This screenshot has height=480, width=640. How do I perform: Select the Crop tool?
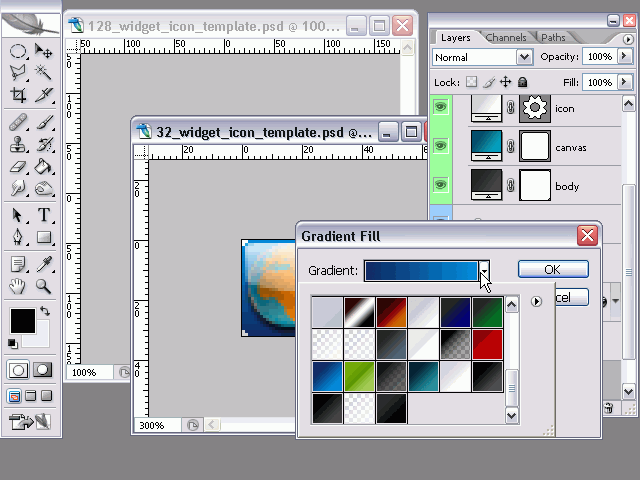(18, 95)
